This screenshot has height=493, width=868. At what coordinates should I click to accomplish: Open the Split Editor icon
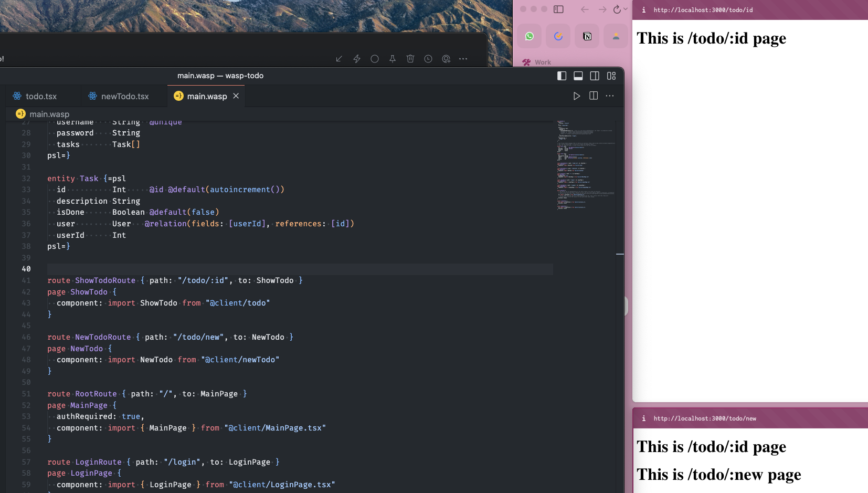(x=593, y=96)
